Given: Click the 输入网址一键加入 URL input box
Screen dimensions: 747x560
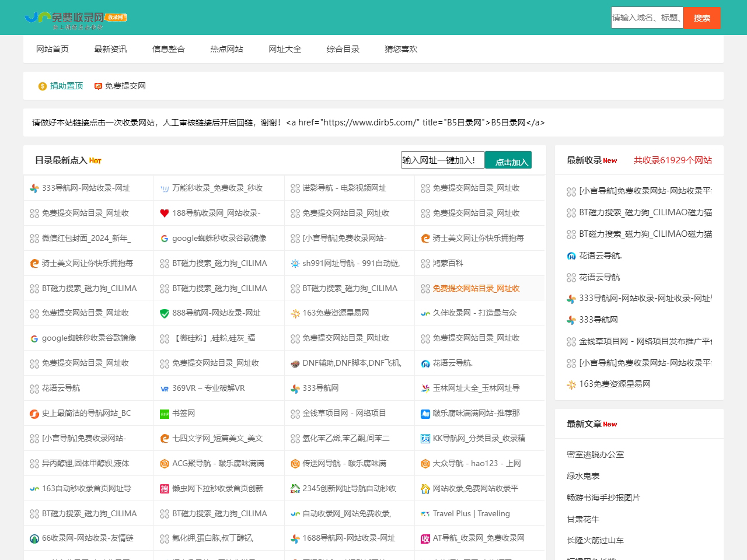Looking at the screenshot, I should click(442, 160).
